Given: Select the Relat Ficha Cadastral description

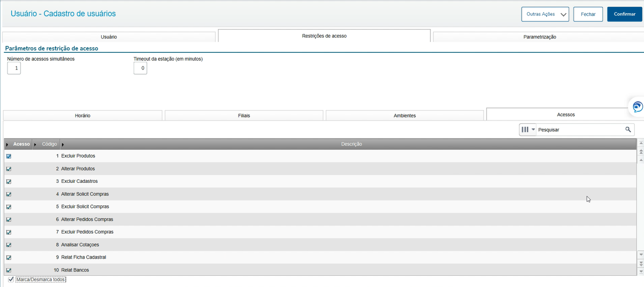Looking at the screenshot, I should click(x=84, y=257).
